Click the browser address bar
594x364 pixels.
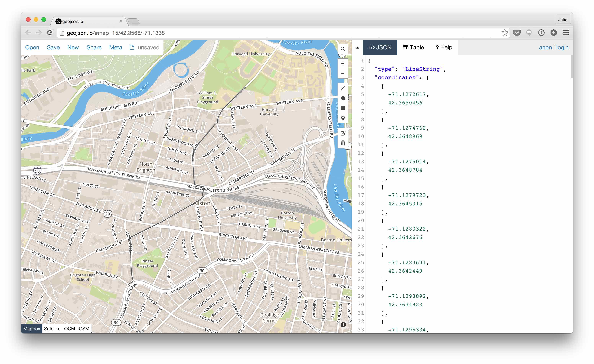pos(265,33)
